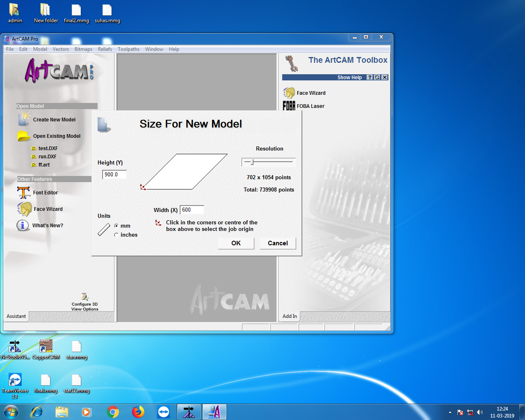The width and height of the screenshot is (525, 420).
Task: Select the final.mmg desktop file
Action: (x=46, y=383)
